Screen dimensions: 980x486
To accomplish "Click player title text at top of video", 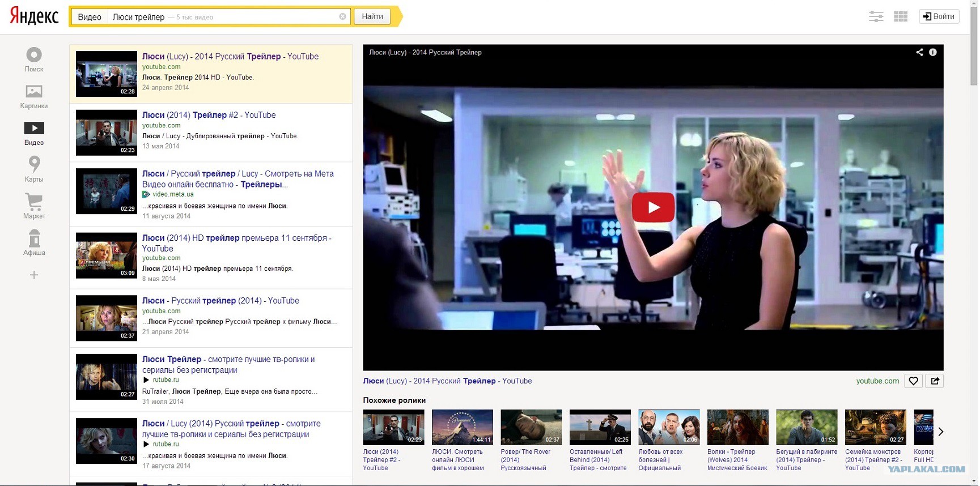I will [x=425, y=52].
